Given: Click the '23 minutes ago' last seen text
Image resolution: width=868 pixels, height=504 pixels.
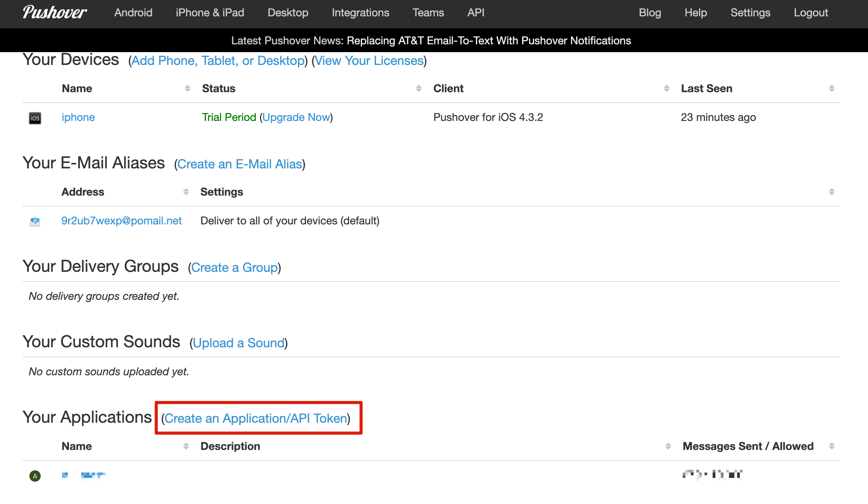Looking at the screenshot, I should pyautogui.click(x=719, y=117).
